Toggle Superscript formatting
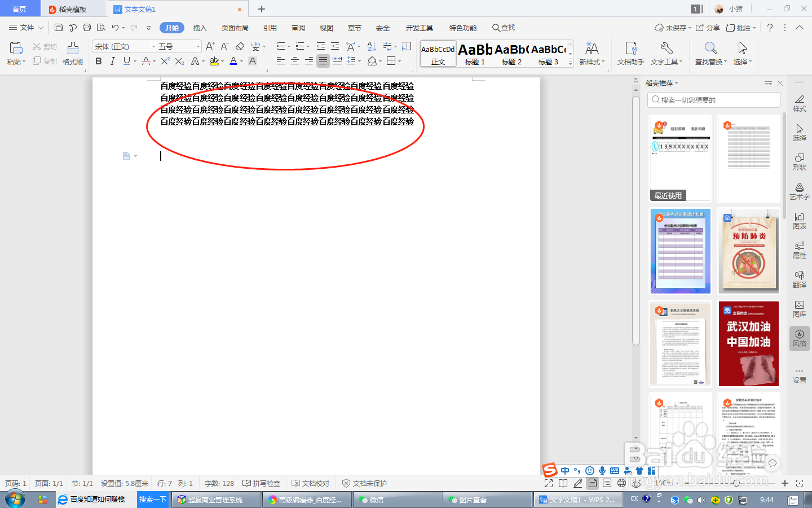Image resolution: width=812 pixels, height=508 pixels. (x=165, y=61)
